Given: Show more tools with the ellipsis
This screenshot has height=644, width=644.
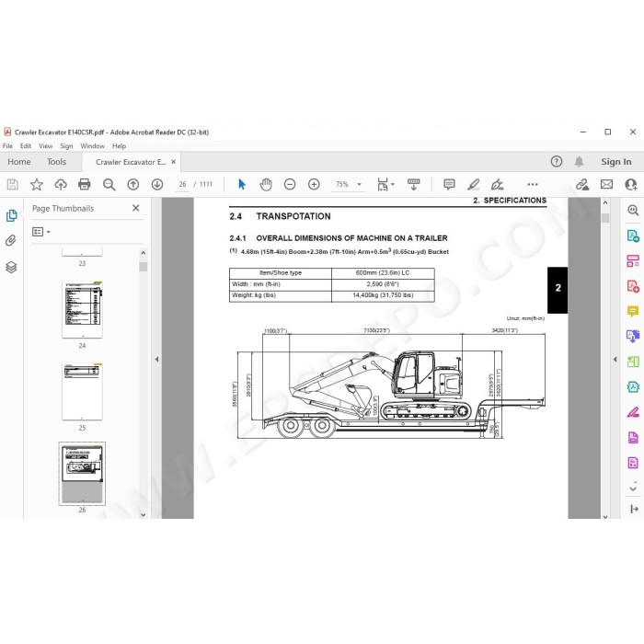Looking at the screenshot, I should click(533, 184).
